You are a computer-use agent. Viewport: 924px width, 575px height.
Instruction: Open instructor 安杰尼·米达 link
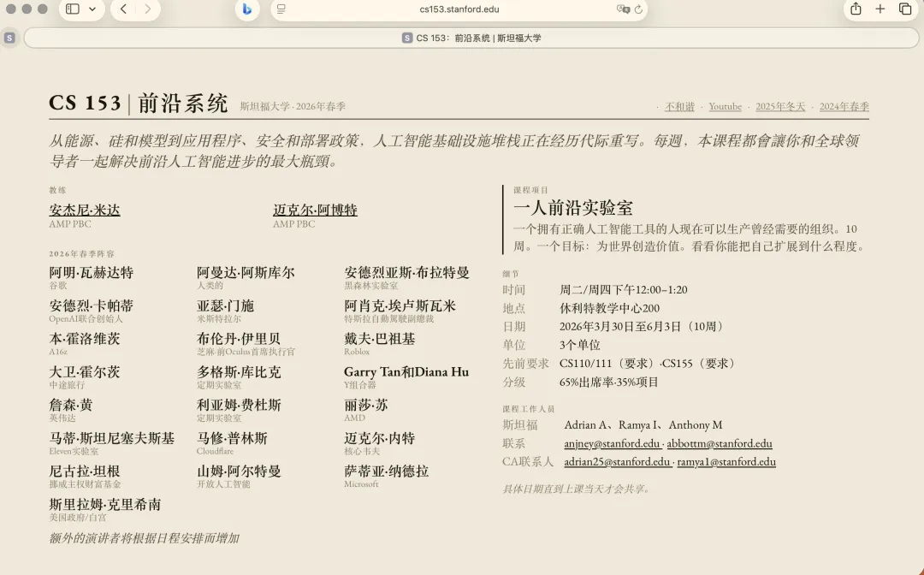click(x=84, y=210)
